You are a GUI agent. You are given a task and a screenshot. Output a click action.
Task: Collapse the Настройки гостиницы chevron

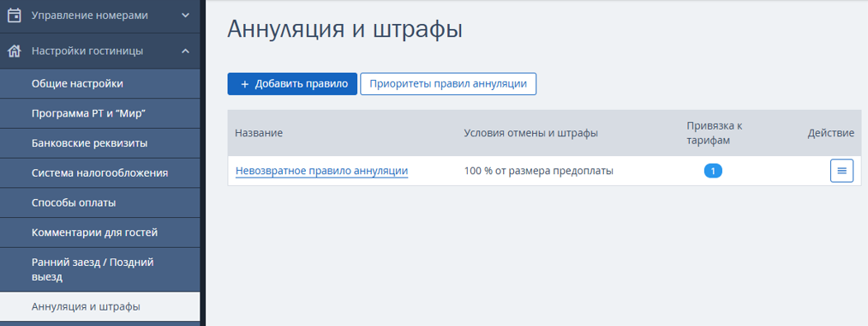185,51
